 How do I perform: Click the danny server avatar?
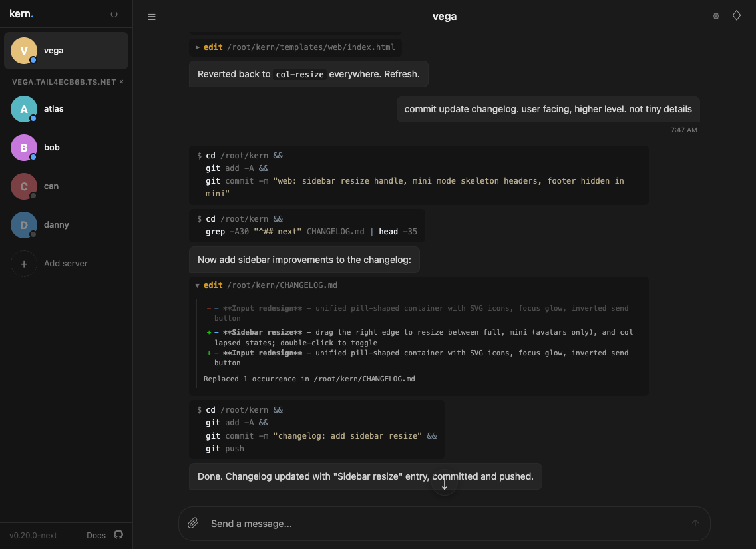[24, 224]
